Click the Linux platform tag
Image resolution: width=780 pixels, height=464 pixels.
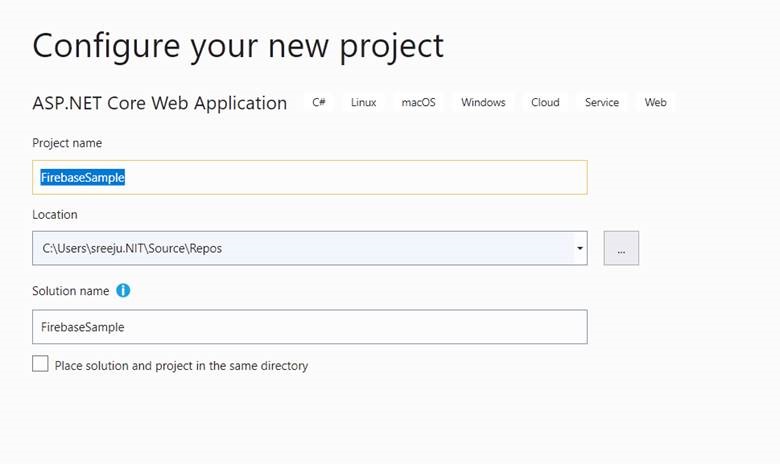(x=364, y=102)
